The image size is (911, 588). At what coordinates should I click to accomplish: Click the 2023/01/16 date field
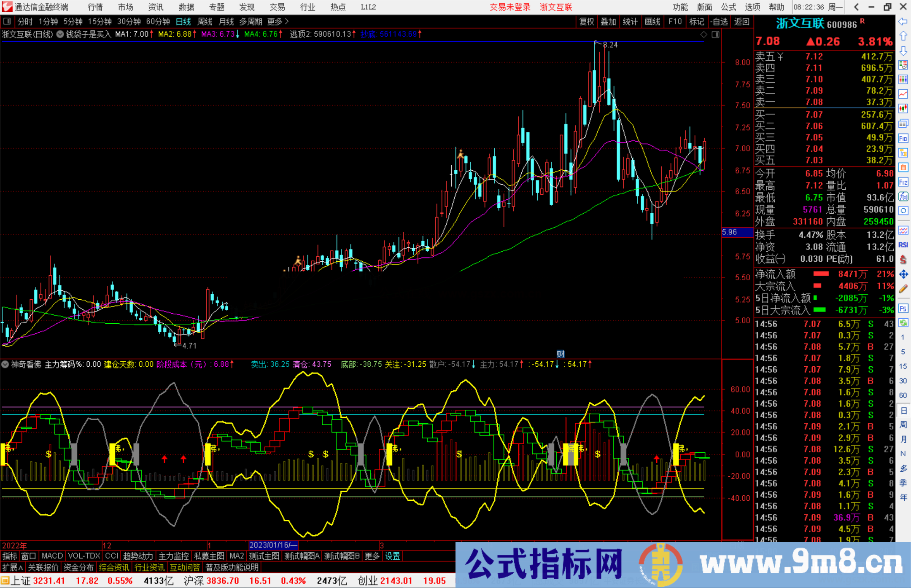(274, 545)
